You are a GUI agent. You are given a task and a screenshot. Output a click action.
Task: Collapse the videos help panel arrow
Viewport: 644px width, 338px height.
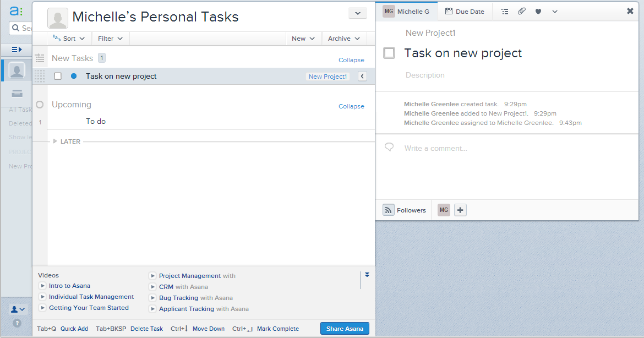367,275
